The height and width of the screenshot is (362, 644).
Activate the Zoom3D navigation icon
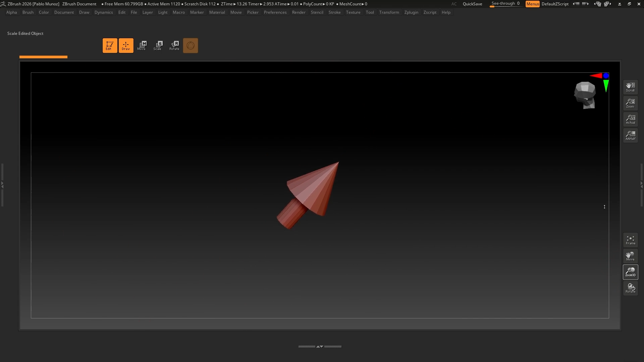pyautogui.click(x=630, y=272)
